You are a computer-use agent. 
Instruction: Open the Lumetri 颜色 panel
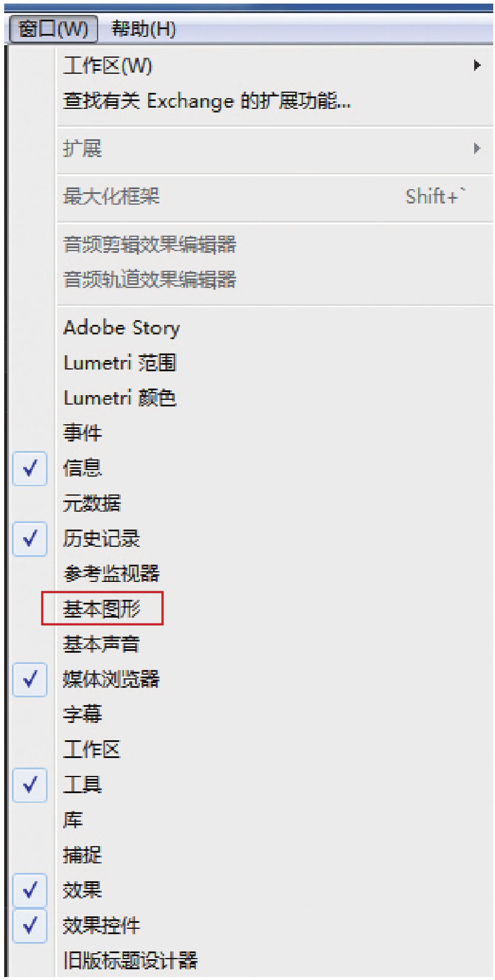click(x=120, y=398)
